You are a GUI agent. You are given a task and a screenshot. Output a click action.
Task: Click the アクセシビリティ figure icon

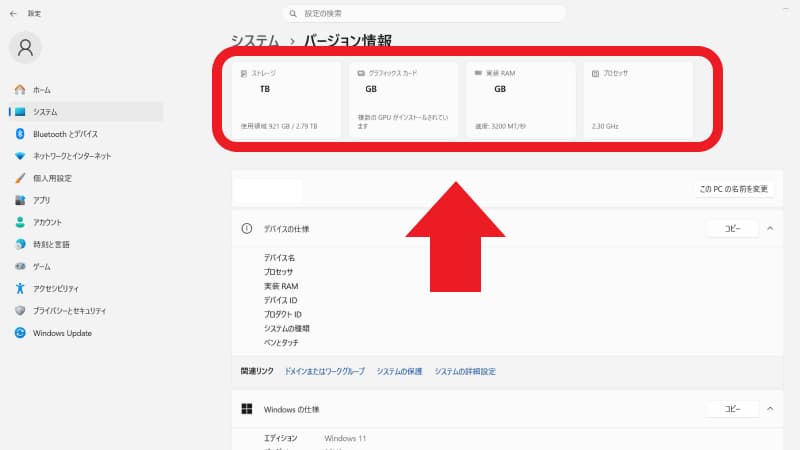pos(20,288)
